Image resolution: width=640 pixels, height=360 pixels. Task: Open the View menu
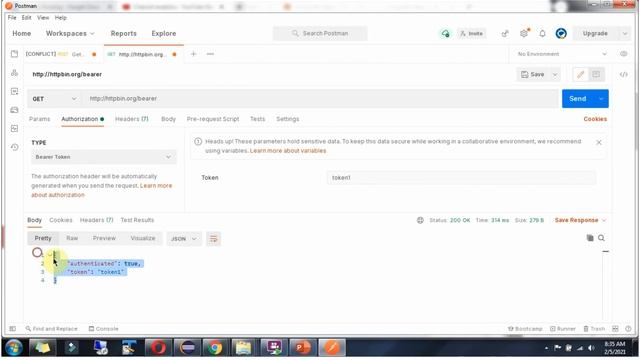[x=43, y=18]
